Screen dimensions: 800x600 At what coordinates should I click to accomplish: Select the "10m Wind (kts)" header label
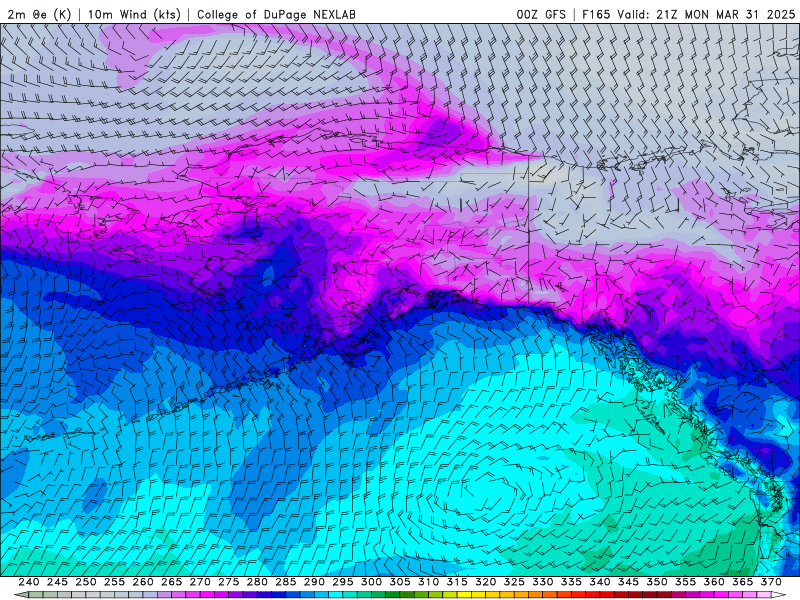[134, 14]
